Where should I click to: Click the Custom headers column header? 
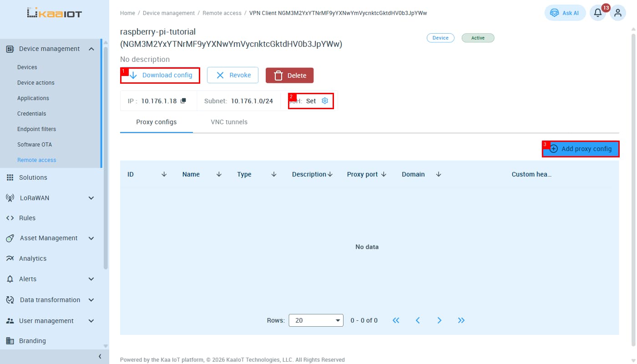pyautogui.click(x=531, y=174)
